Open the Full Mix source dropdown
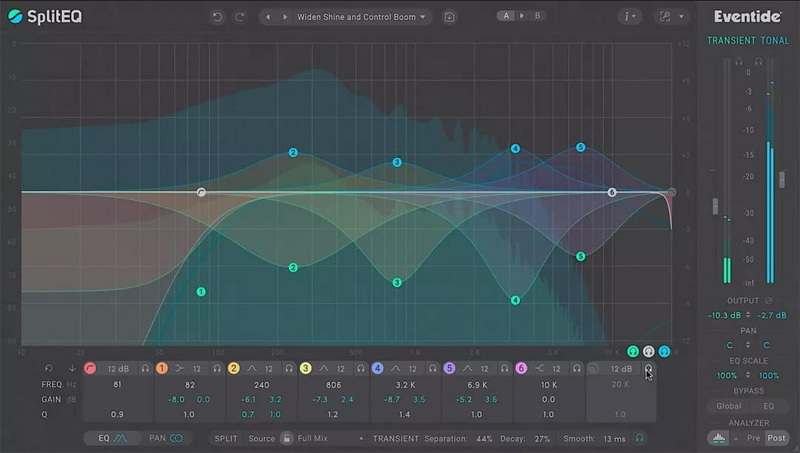The height and width of the screenshot is (453, 800). tap(331, 438)
